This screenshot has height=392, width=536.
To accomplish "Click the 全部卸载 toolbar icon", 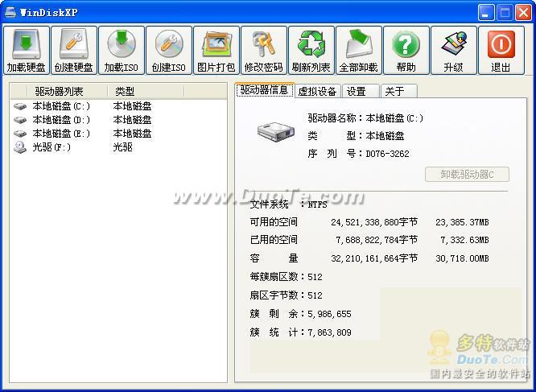I will click(359, 50).
